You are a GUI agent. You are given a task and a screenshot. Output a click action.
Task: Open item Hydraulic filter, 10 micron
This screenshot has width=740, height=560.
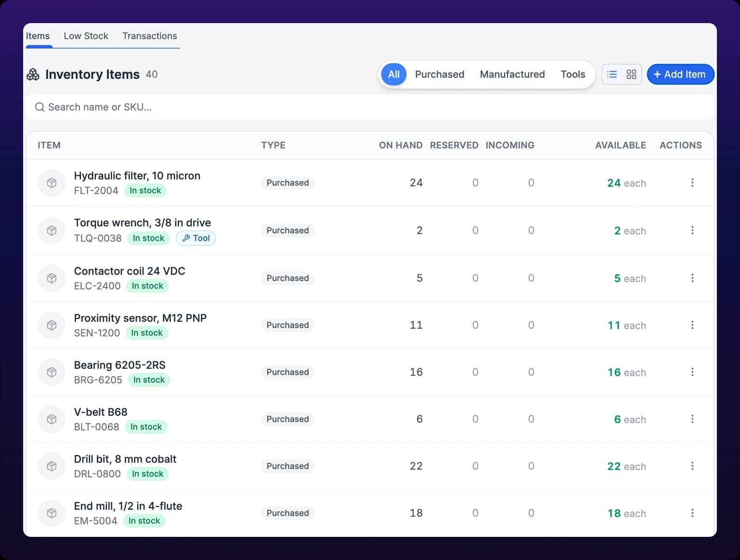click(x=137, y=176)
